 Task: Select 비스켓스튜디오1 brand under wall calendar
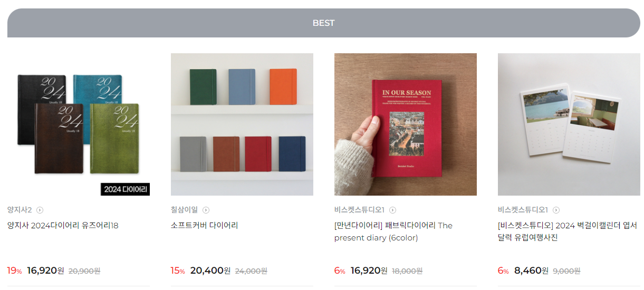point(523,210)
